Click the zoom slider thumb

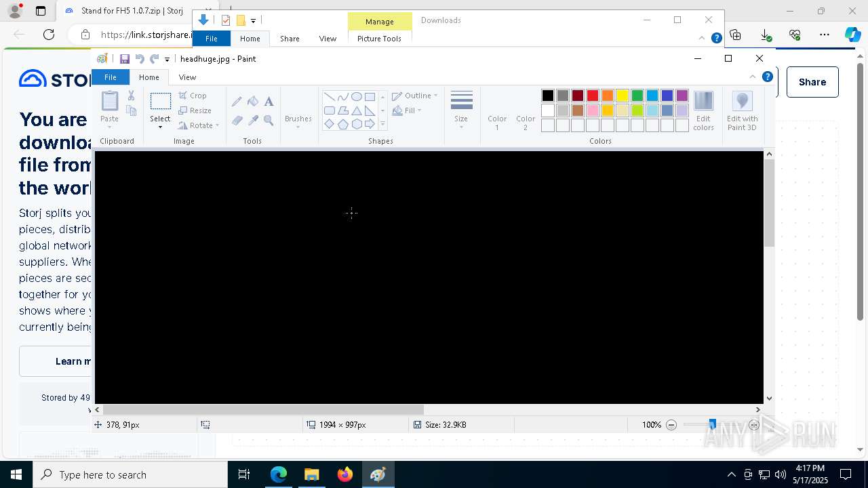point(712,425)
